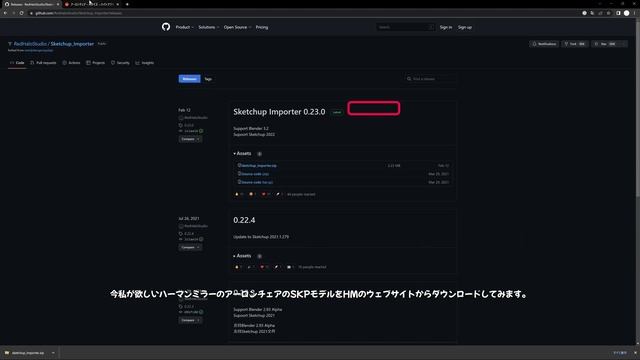Close the GitHub Releases browser tab
This screenshot has height=360, width=640.
[58, 4]
